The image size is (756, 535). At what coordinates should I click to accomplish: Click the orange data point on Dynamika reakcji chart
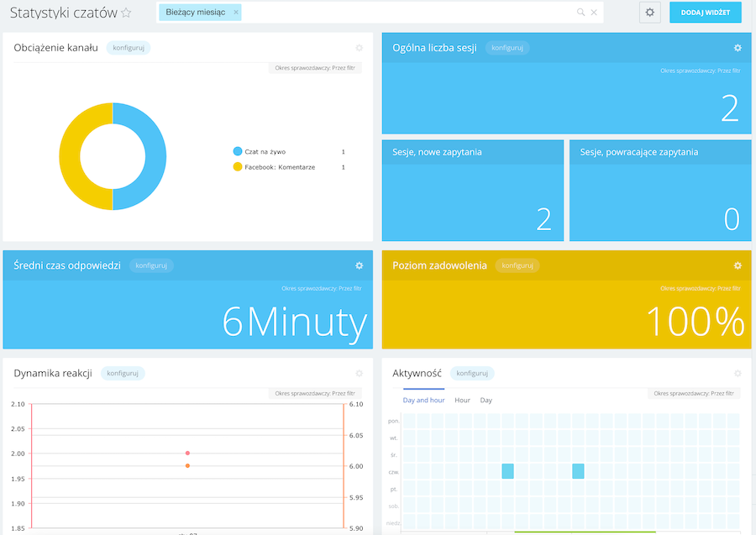coord(187,465)
